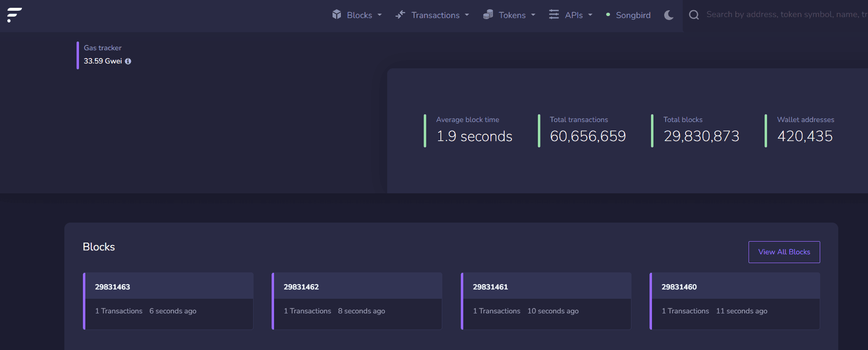Click the 8 seconds ago timestamp
This screenshot has width=868, height=350.
(361, 311)
